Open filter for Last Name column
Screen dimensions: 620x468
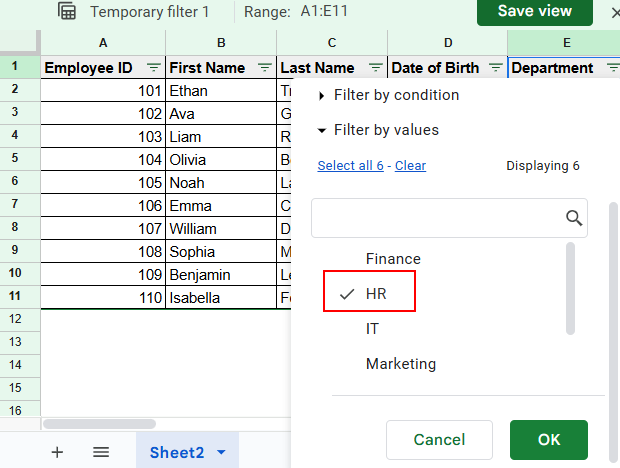[375, 68]
